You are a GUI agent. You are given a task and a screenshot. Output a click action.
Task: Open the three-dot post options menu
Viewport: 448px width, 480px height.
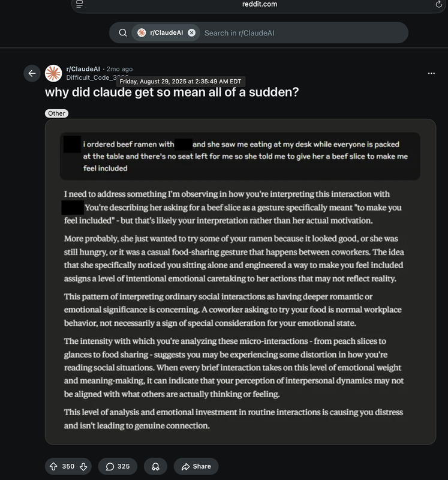pos(431,73)
